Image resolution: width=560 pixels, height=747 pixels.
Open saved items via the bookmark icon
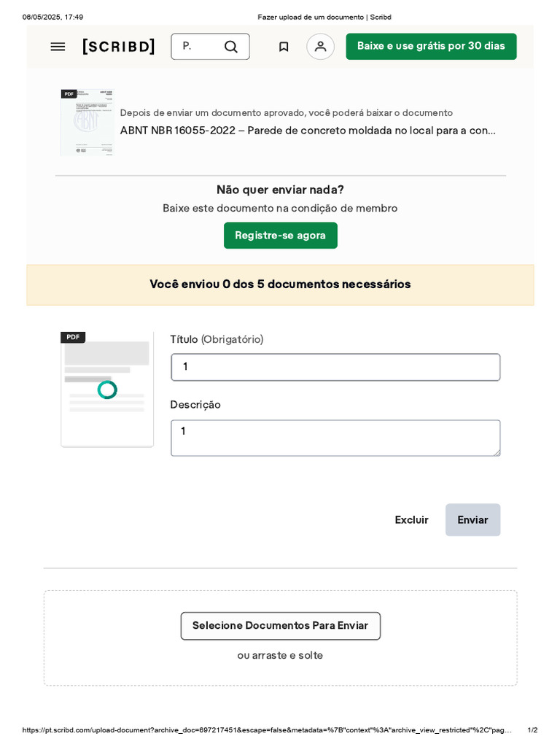284,47
